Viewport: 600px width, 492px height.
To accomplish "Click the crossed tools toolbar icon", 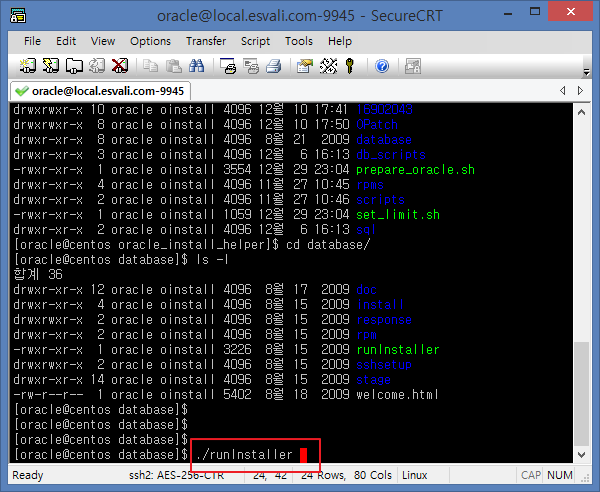I will coord(328,66).
